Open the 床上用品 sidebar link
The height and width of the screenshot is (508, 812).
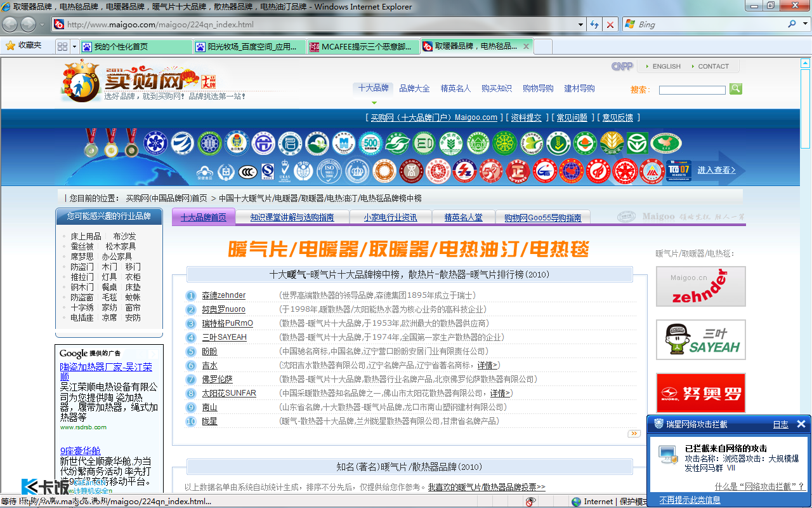[86, 236]
